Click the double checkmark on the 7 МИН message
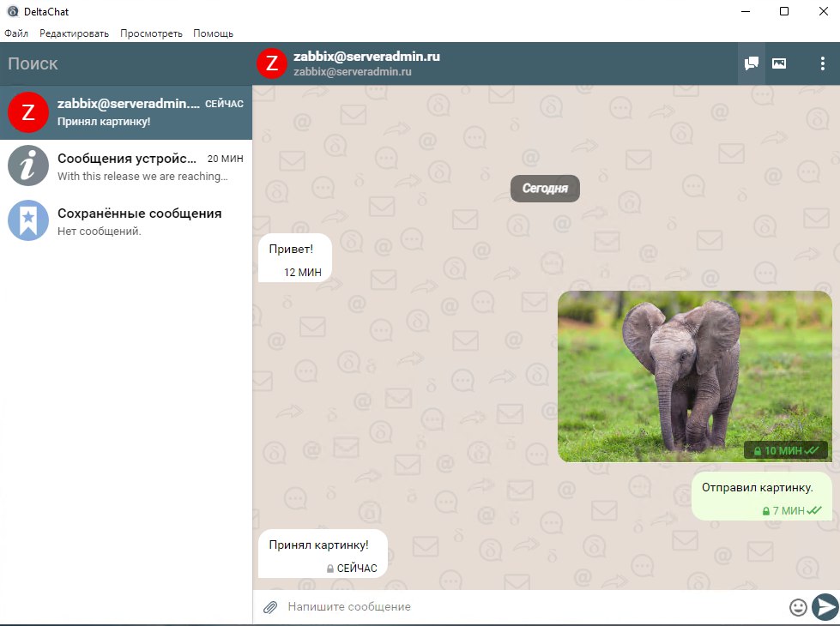The width and height of the screenshot is (840, 626). coord(814,510)
